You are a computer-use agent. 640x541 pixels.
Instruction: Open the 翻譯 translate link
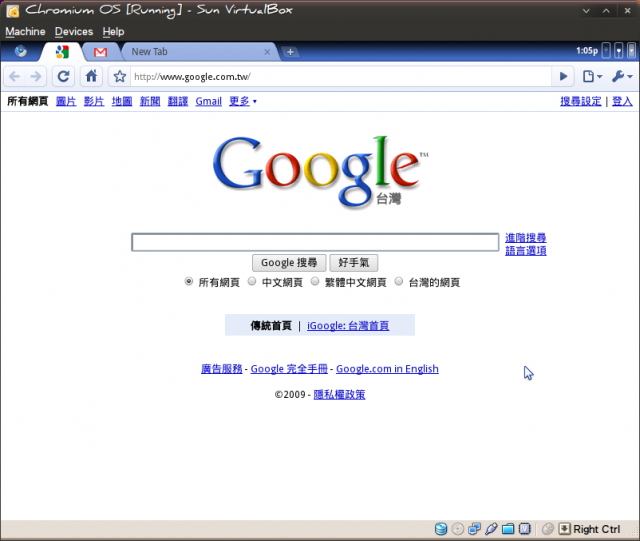tap(178, 101)
